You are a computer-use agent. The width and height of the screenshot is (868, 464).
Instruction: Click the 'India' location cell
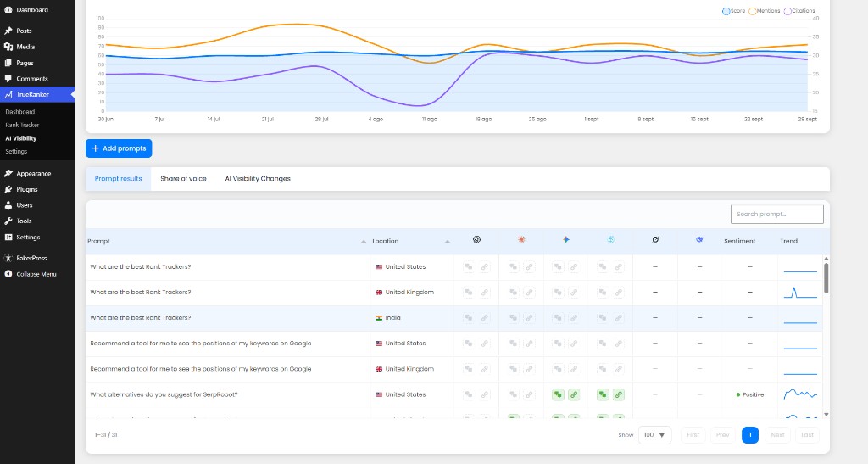[x=412, y=318]
